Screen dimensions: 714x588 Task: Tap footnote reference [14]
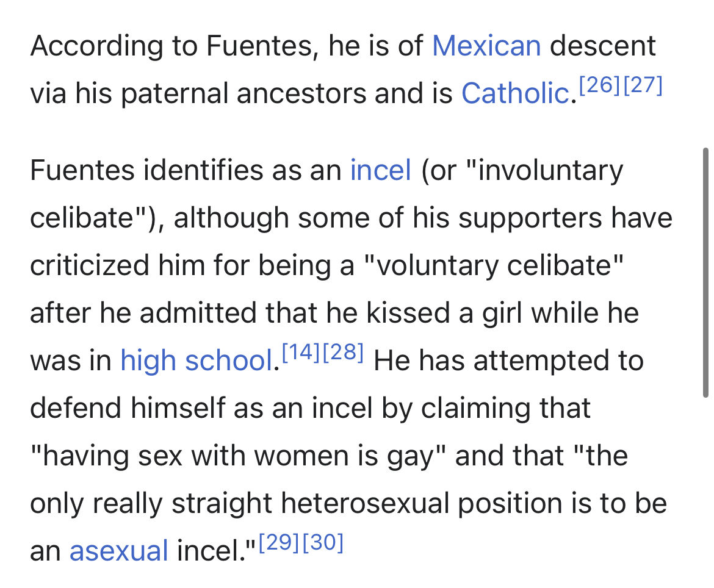pyautogui.click(x=301, y=353)
